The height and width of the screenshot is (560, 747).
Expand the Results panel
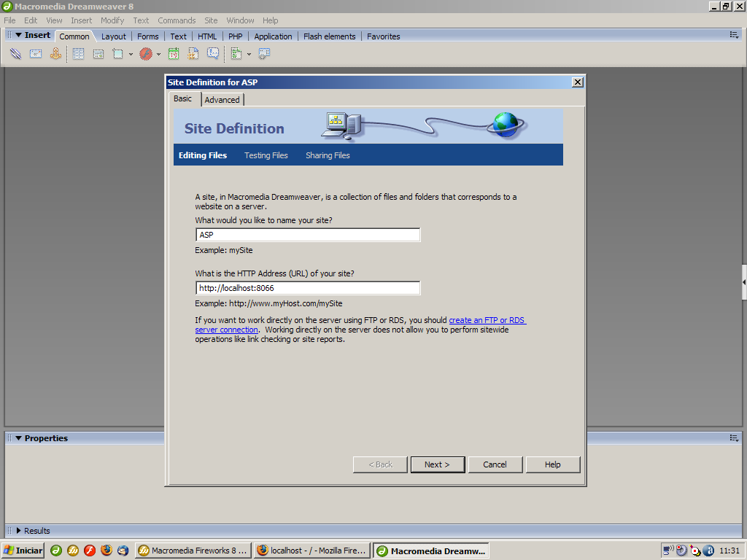click(x=18, y=531)
